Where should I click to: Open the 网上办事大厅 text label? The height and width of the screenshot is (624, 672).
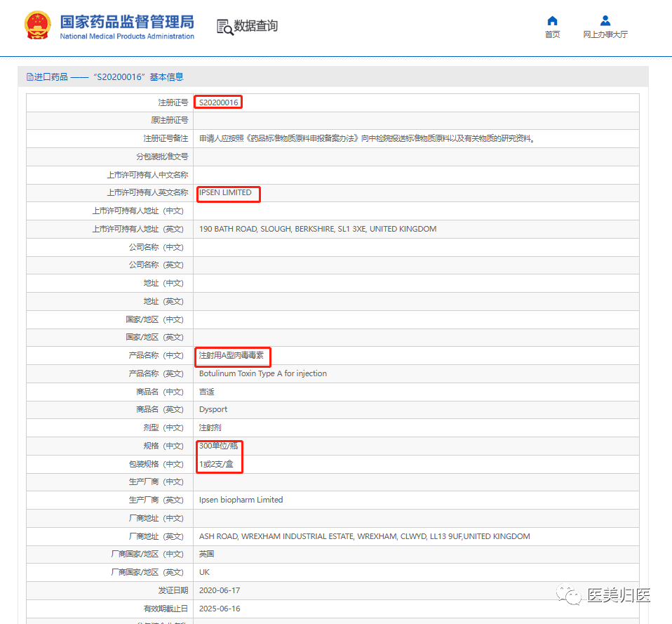coord(605,34)
